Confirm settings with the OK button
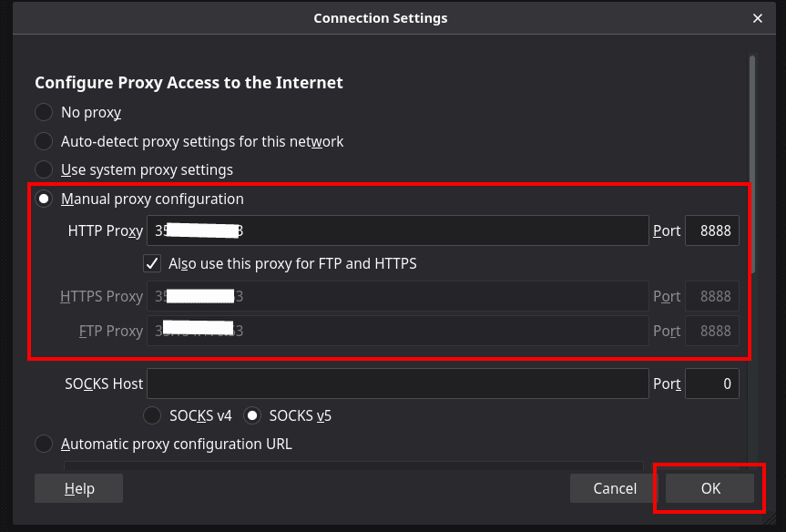786x532 pixels. [709, 488]
